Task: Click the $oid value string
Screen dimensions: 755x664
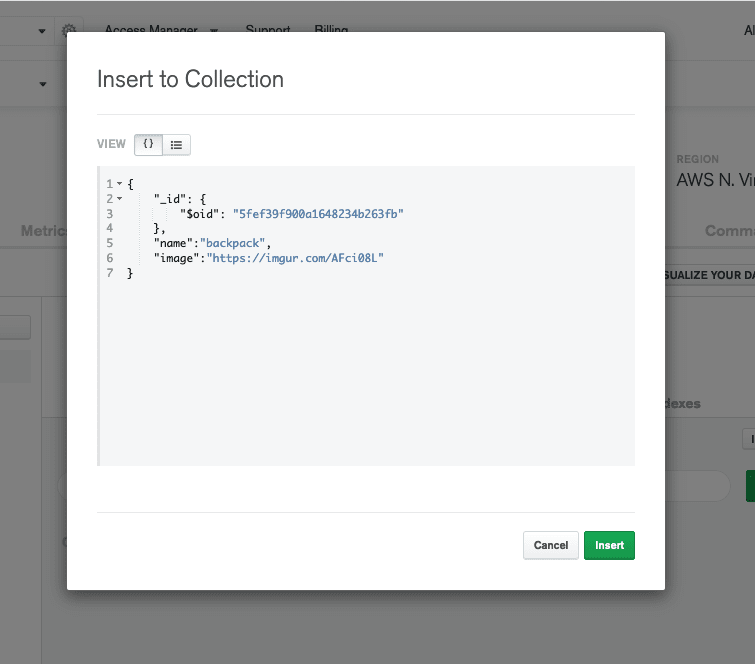Action: [x=318, y=214]
